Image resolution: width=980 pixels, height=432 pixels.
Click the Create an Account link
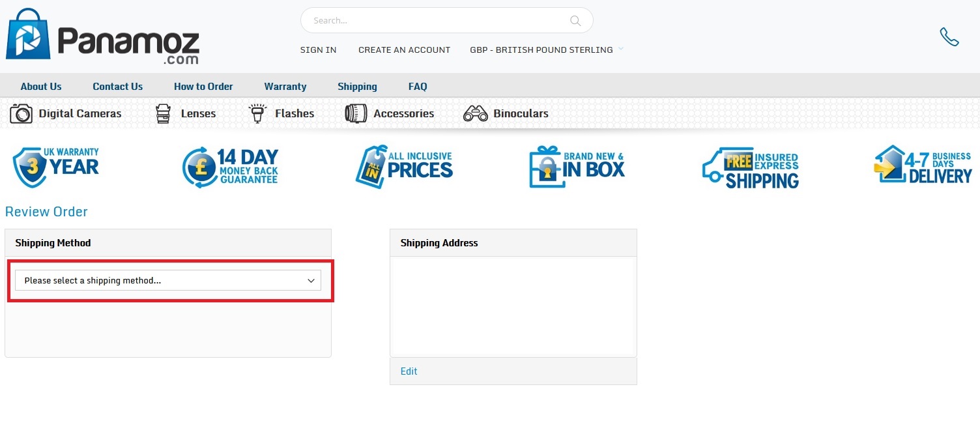pyautogui.click(x=404, y=50)
